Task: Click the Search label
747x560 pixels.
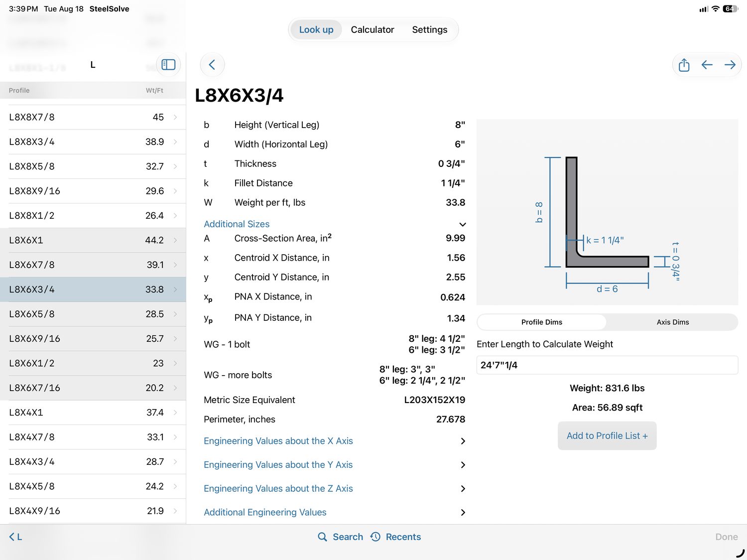Action: [x=348, y=537]
